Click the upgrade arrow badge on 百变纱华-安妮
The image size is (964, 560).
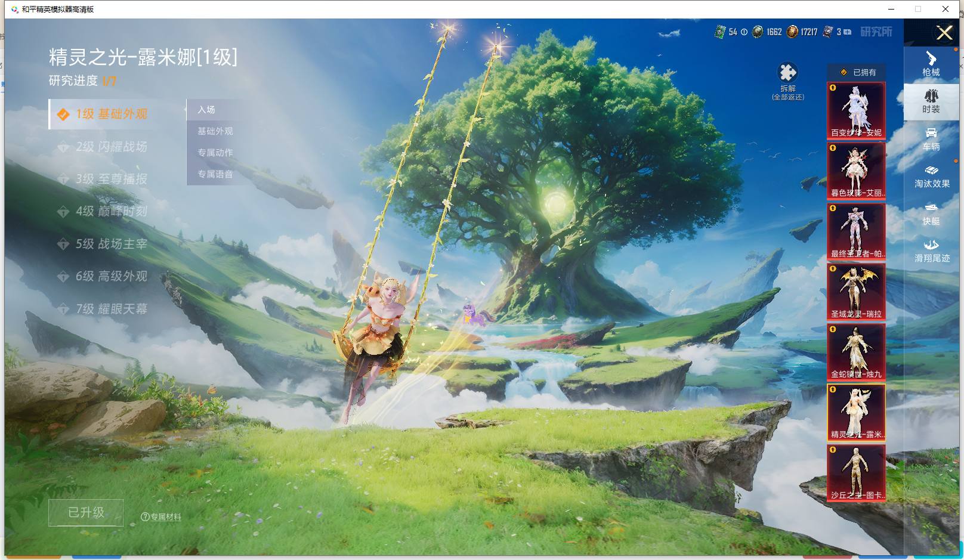(833, 88)
